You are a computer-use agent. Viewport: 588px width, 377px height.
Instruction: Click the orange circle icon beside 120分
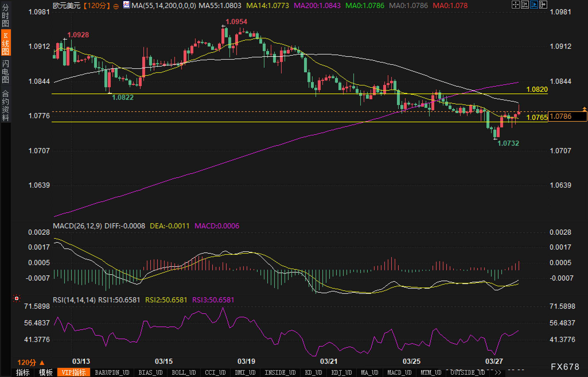pyautogui.click(x=116, y=6)
